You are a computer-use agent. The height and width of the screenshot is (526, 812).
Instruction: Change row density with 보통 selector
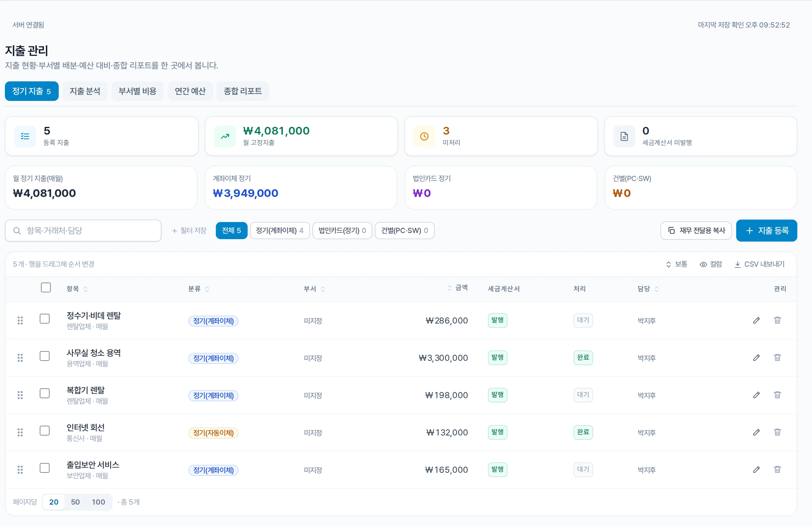(677, 264)
